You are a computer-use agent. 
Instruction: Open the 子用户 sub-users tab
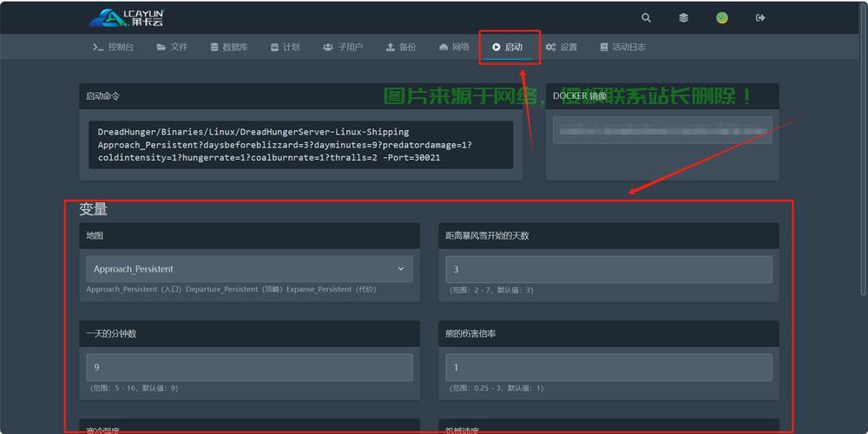pos(343,47)
